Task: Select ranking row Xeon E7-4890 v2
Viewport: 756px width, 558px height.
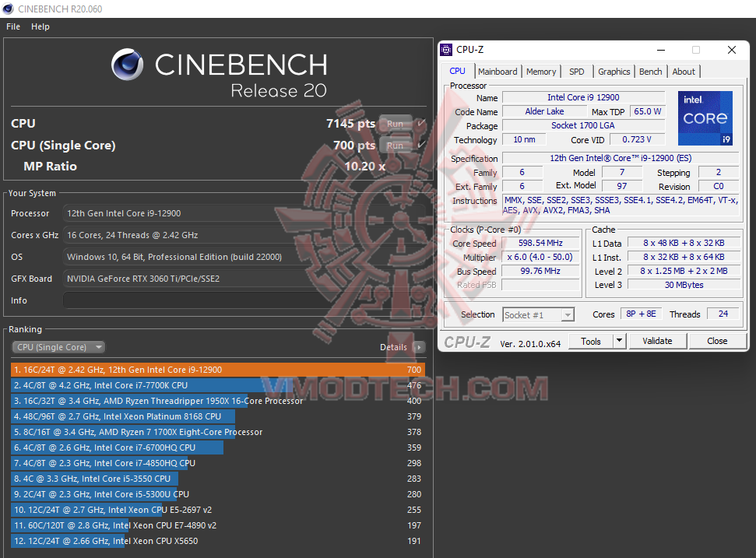Action: [218, 525]
